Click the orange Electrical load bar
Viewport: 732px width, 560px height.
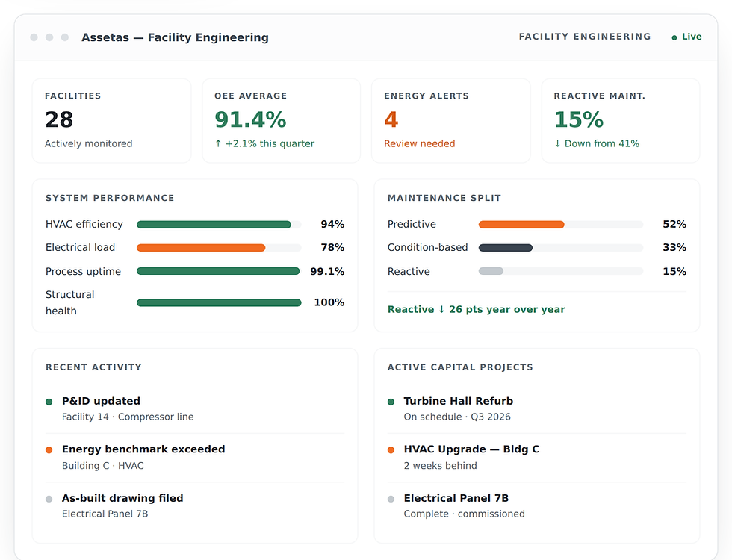pyautogui.click(x=201, y=248)
